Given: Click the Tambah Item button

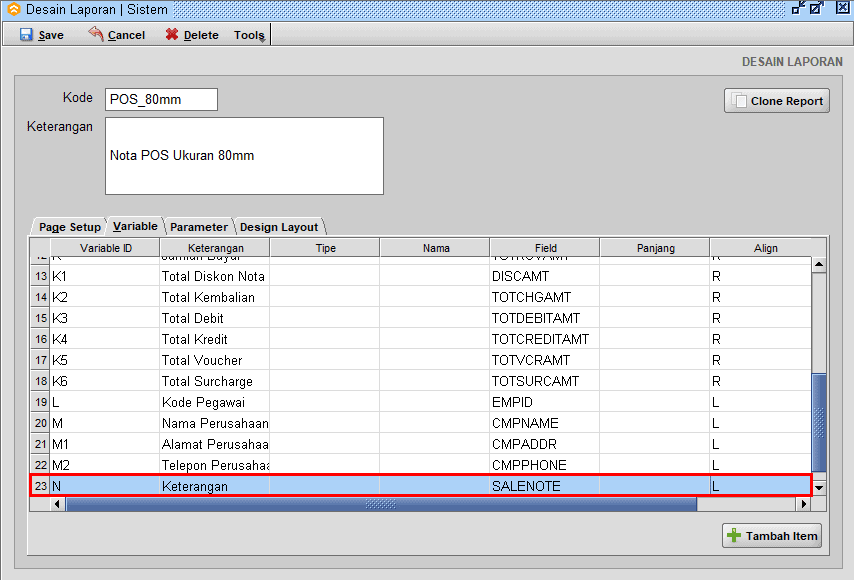Looking at the screenshot, I should 775,536.
